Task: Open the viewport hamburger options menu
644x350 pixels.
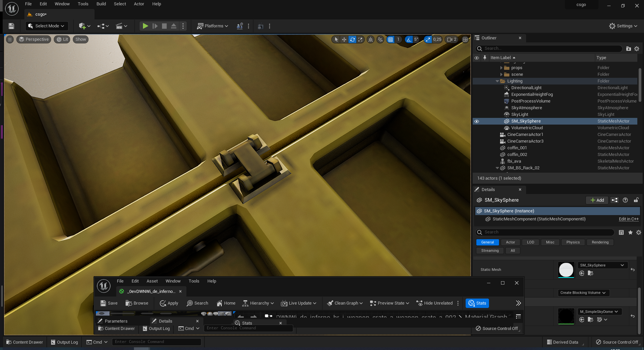Action: (10, 39)
